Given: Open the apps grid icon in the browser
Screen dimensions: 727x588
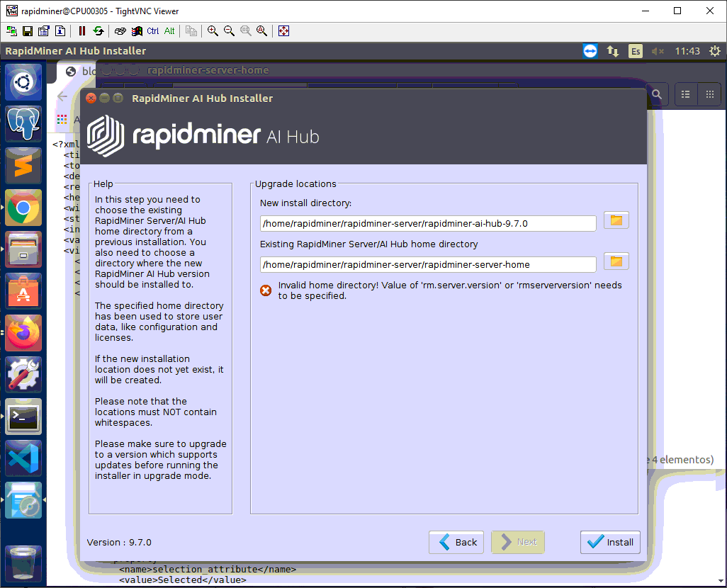Looking at the screenshot, I should pos(62,120).
